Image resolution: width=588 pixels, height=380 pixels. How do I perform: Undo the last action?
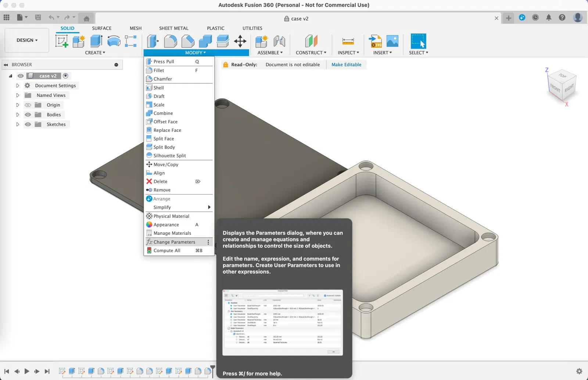click(51, 17)
